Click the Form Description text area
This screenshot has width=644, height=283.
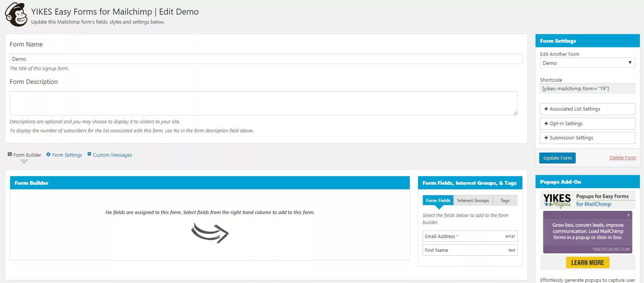coord(263,103)
